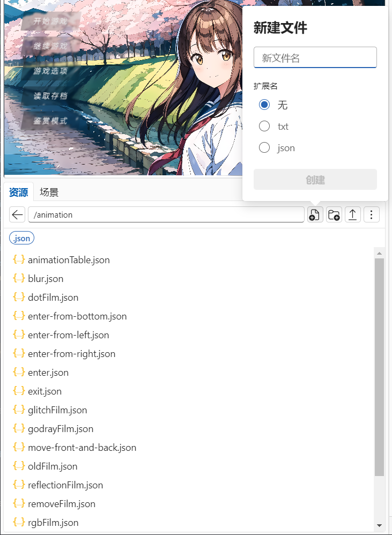The image size is (392, 535).
Task: Click the 鉴赏模式 menu item in preview
Action: point(50,121)
